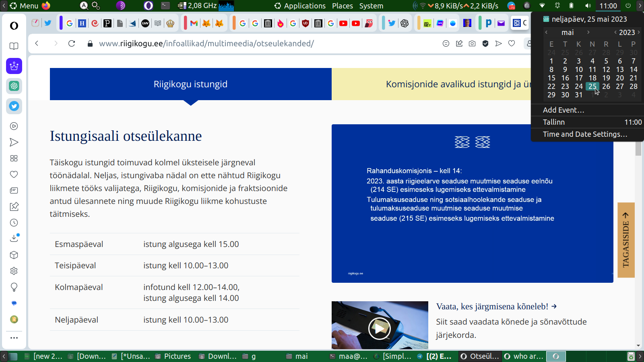Open the terminal launcher in top panel
644x362 pixels.
(x=165, y=6)
